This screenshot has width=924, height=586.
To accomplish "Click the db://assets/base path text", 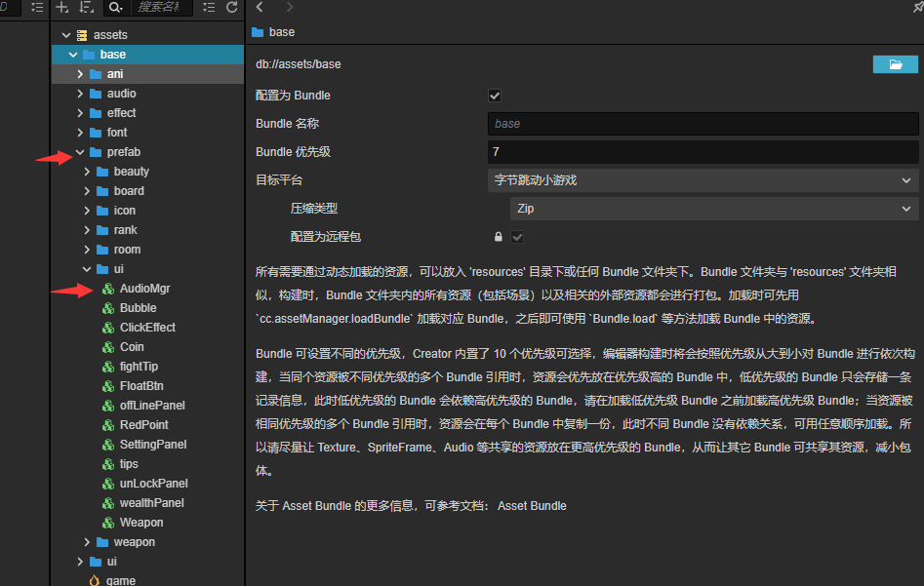I will point(299,64).
